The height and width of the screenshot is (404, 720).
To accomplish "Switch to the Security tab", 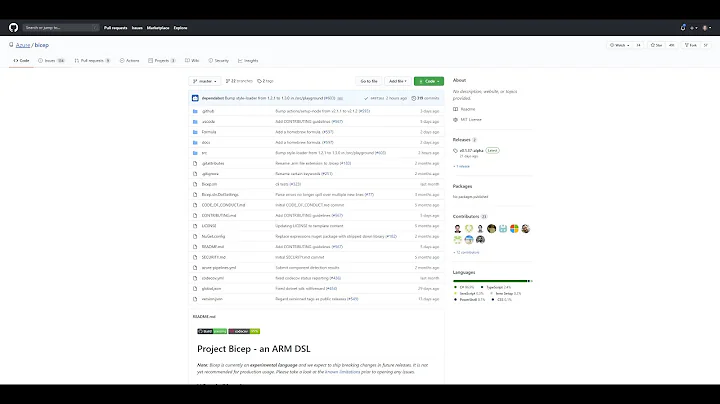I will (x=219, y=61).
